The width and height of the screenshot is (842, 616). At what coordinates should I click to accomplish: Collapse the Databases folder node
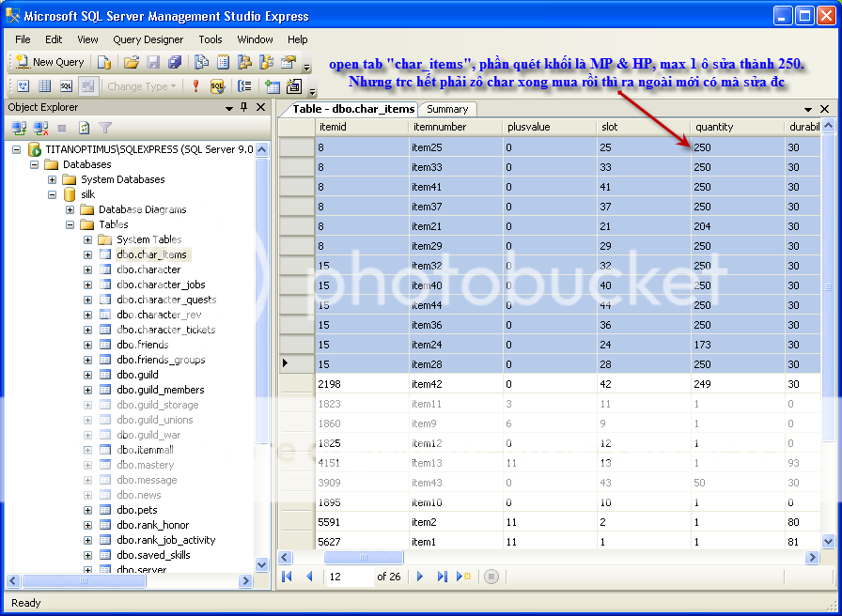35,164
